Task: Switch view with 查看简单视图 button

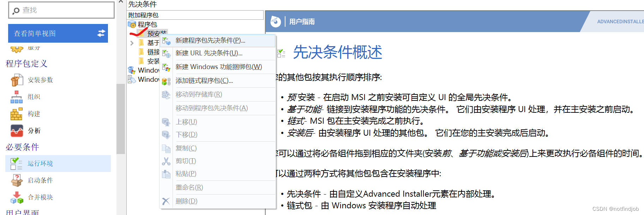Action: 58,33
